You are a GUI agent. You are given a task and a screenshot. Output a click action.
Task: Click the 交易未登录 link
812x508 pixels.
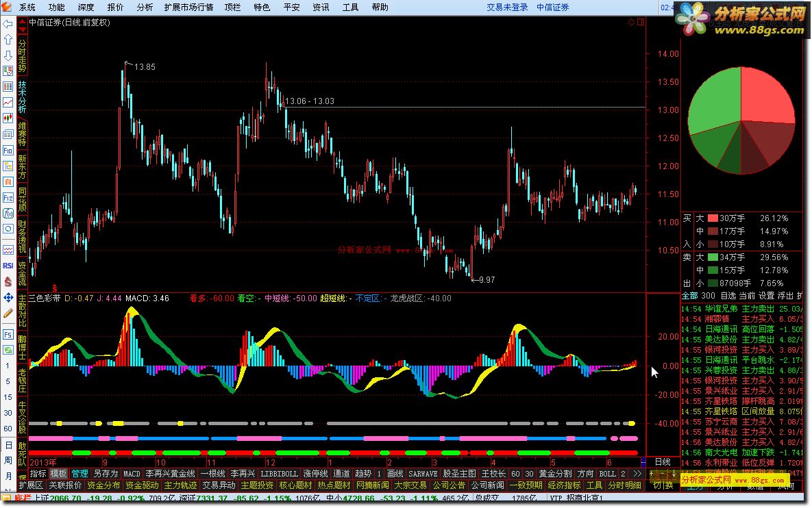[x=507, y=8]
